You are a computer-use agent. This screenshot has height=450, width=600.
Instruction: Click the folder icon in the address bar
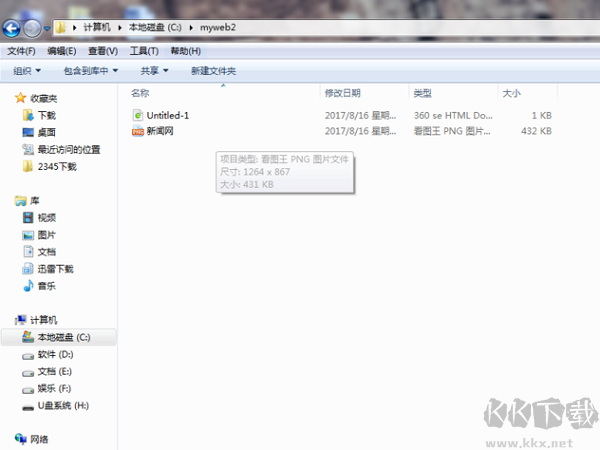point(60,28)
